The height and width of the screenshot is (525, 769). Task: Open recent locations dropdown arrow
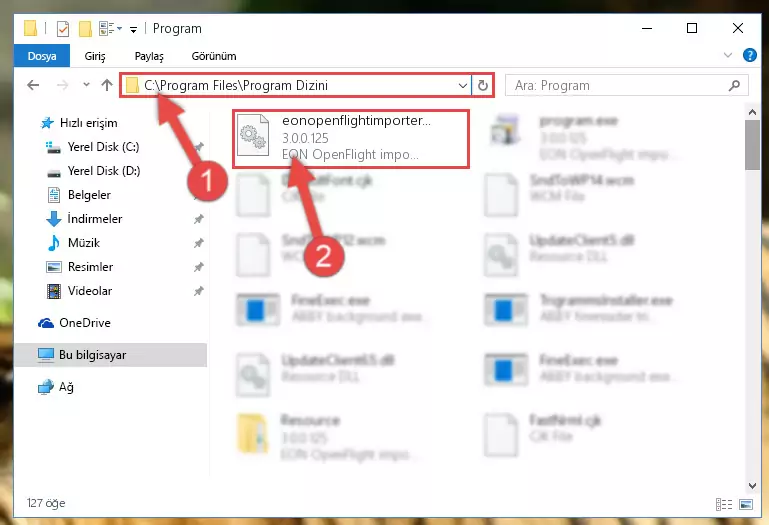(86, 85)
